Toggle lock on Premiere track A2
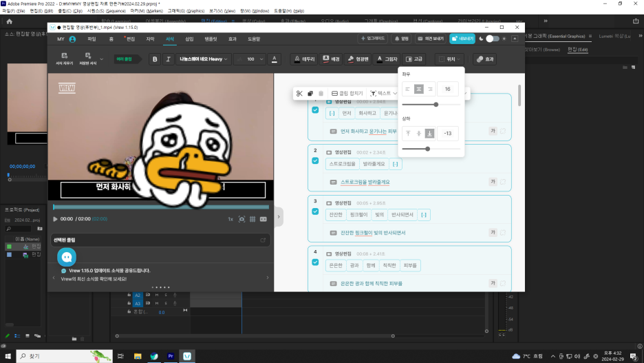This screenshot has height=363, width=644. (x=129, y=295)
